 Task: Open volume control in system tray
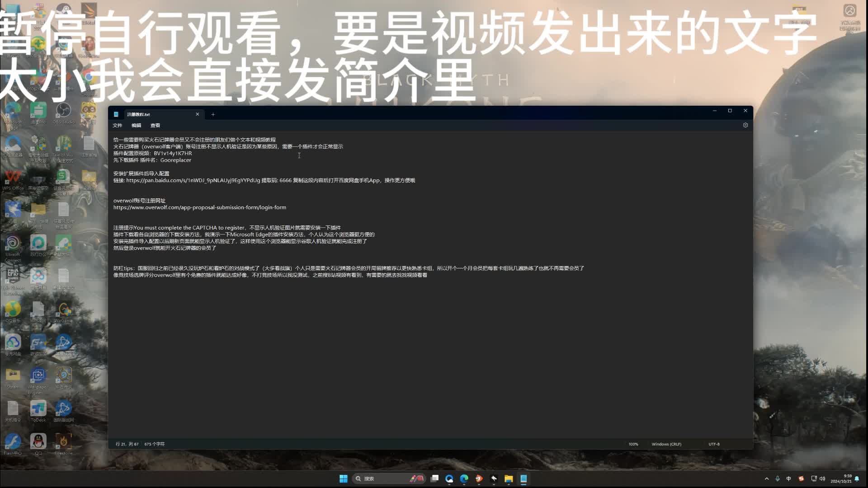click(x=822, y=479)
